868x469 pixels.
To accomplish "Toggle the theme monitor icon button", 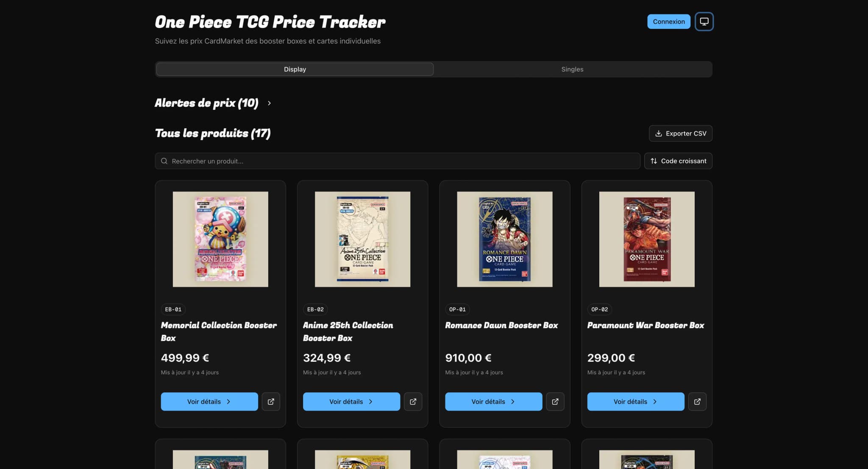I will click(704, 22).
